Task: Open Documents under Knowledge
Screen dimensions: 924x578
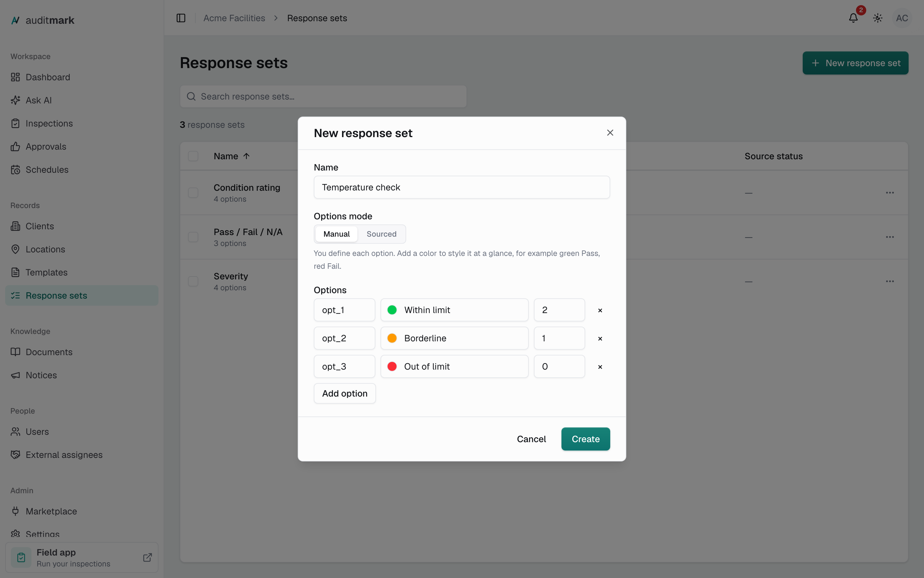Action: (x=82, y=352)
